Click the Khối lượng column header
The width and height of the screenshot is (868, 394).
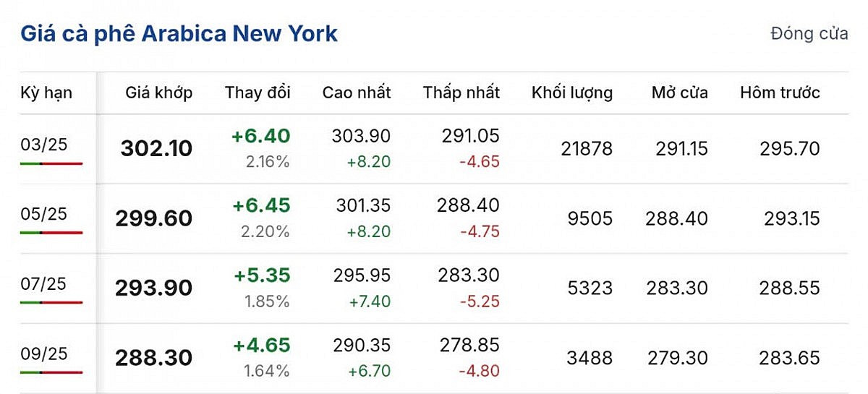click(572, 93)
